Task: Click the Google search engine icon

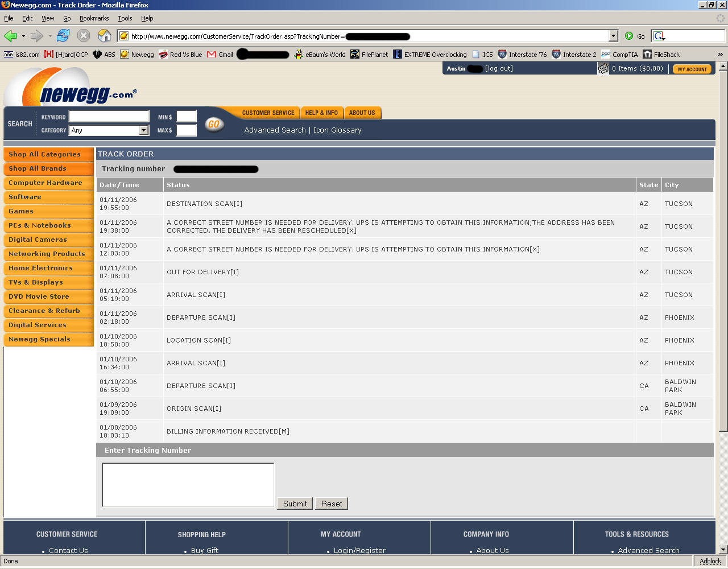Action: 659,36
